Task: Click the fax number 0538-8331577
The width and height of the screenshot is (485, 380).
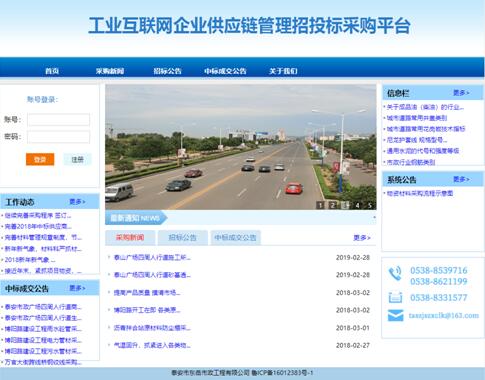Action: [439, 298]
